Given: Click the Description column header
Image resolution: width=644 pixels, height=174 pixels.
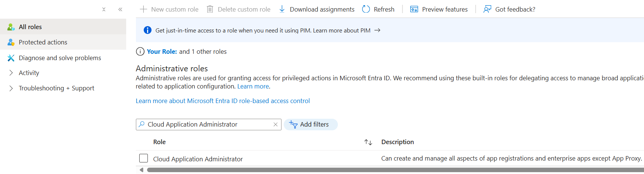Looking at the screenshot, I should tap(398, 142).
